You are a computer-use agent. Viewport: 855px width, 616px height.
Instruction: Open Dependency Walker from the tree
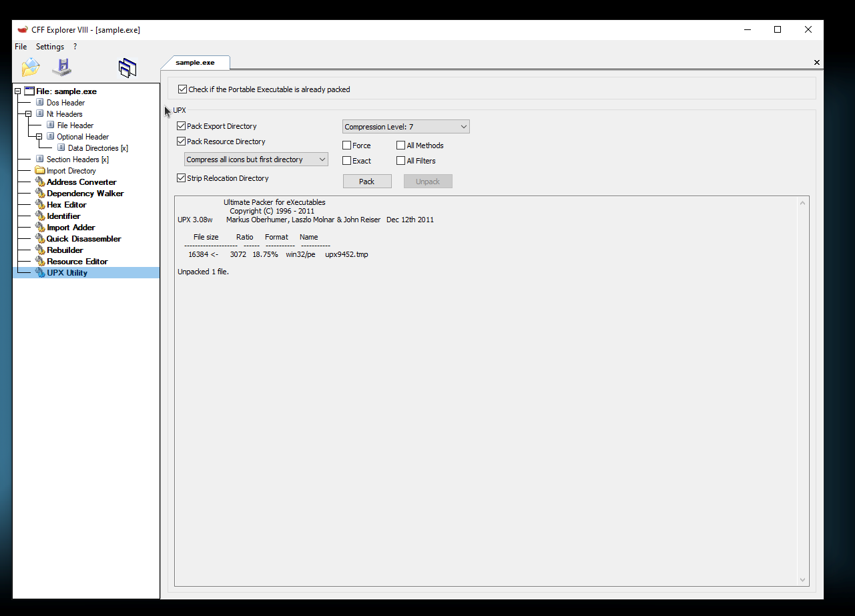85,194
